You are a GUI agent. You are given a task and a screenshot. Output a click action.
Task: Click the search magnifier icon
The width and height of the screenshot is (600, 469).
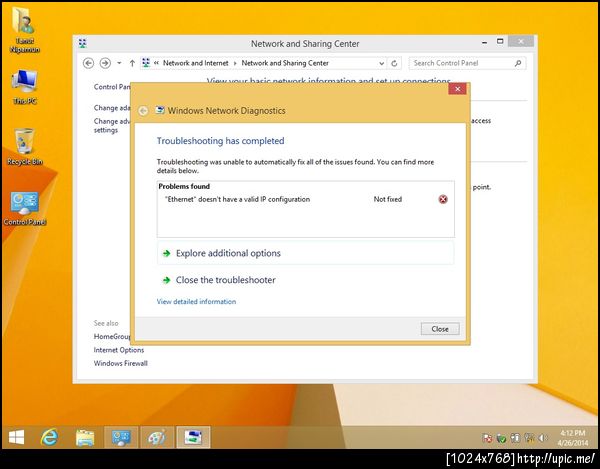[x=518, y=63]
